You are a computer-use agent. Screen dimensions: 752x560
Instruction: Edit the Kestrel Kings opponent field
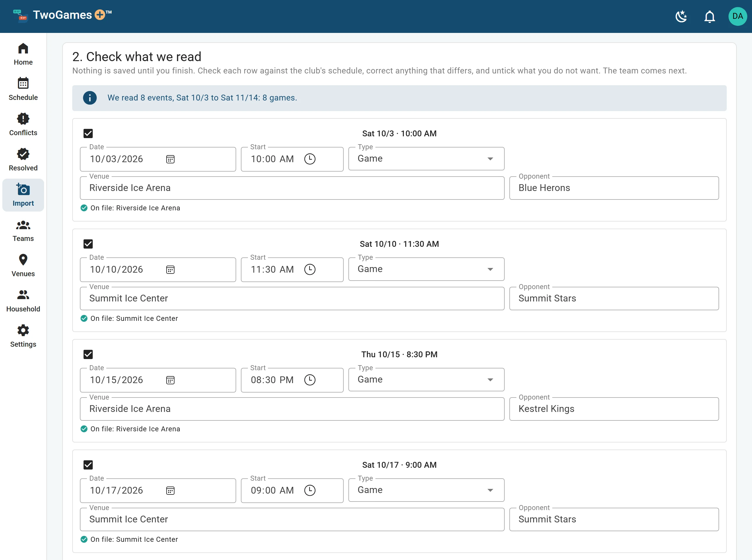point(614,409)
